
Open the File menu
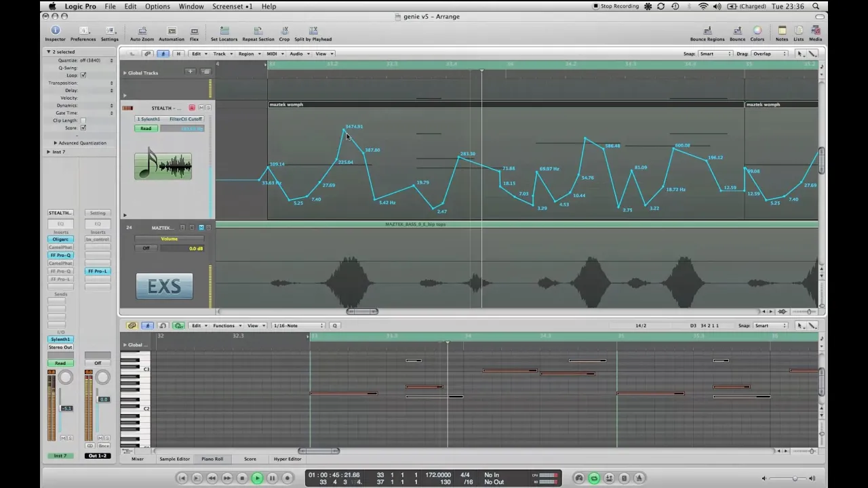[110, 6]
